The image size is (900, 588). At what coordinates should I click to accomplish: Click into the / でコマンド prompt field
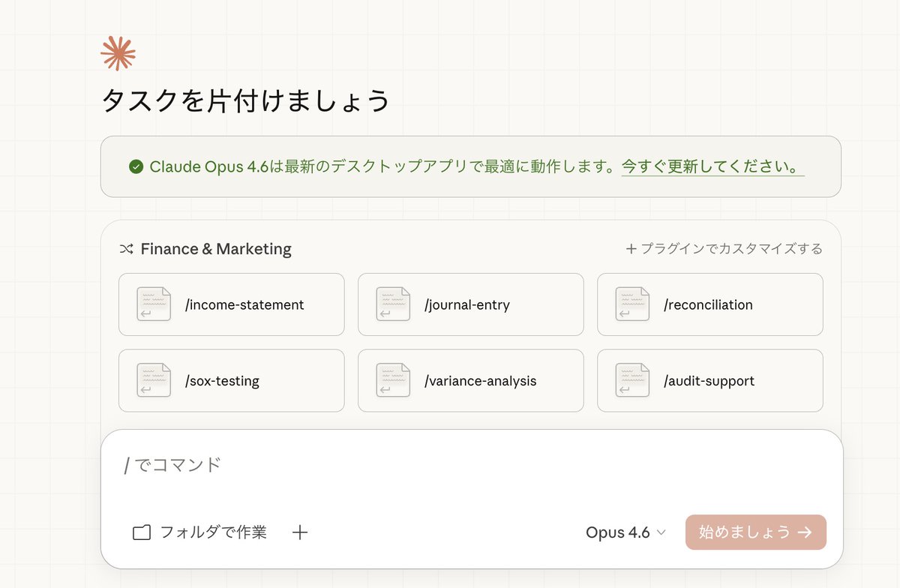[x=472, y=465]
